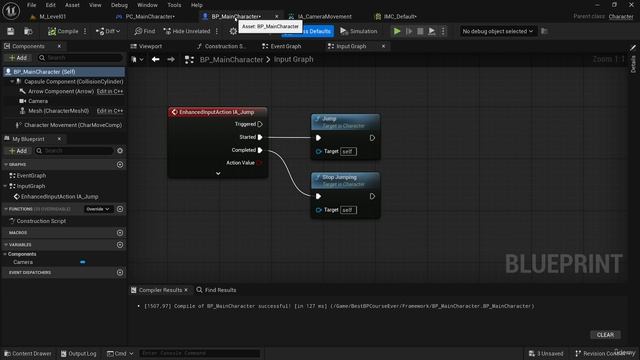Select Character Movement component
Screen dimensions: 640x360
(73, 125)
